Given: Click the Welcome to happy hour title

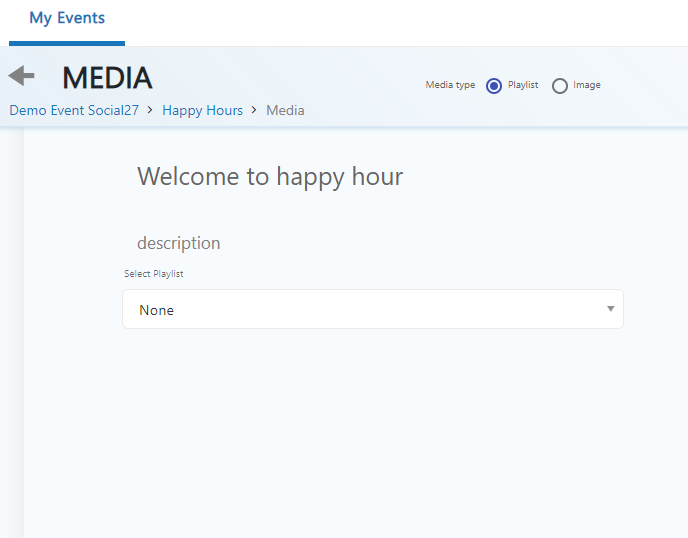Looking at the screenshot, I should pyautogui.click(x=270, y=177).
